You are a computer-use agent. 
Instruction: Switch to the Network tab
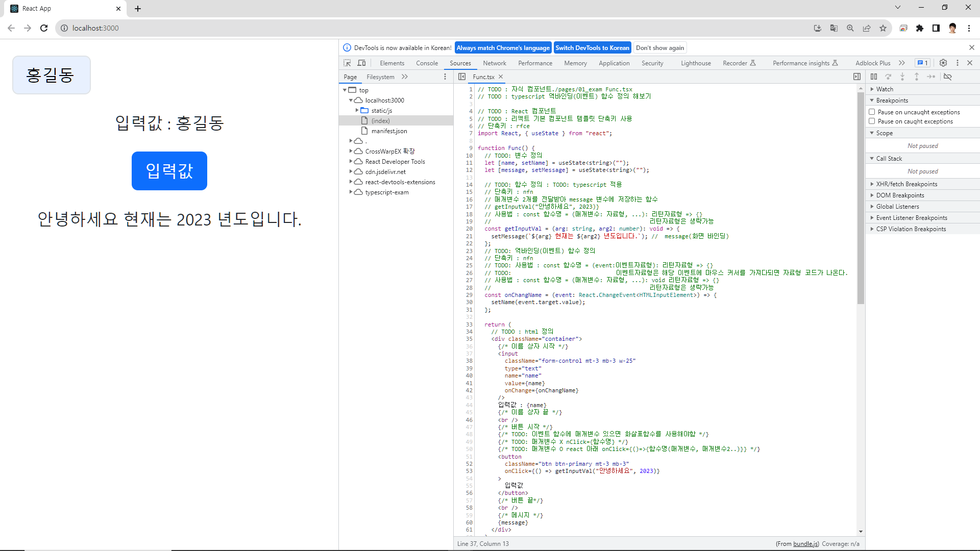[495, 63]
